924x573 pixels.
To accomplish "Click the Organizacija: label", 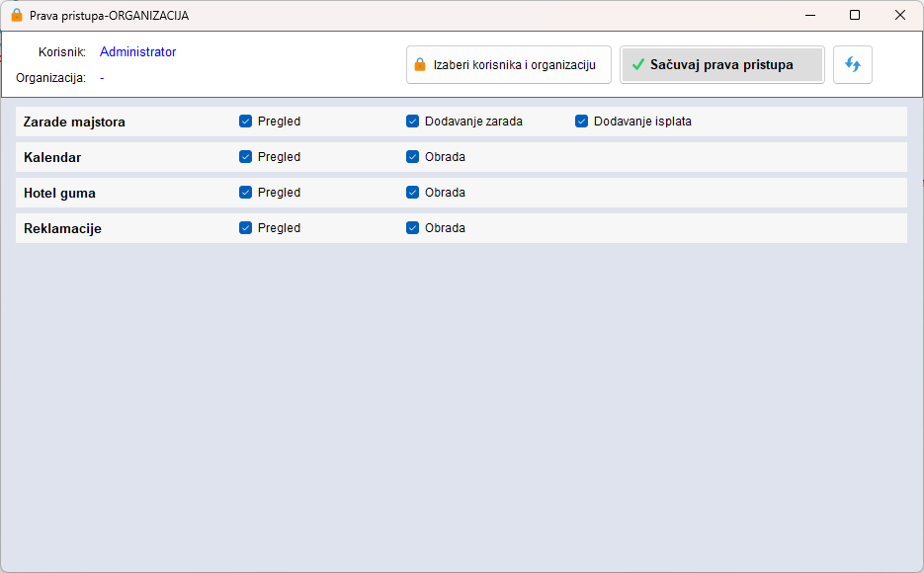I will coord(50,78).
